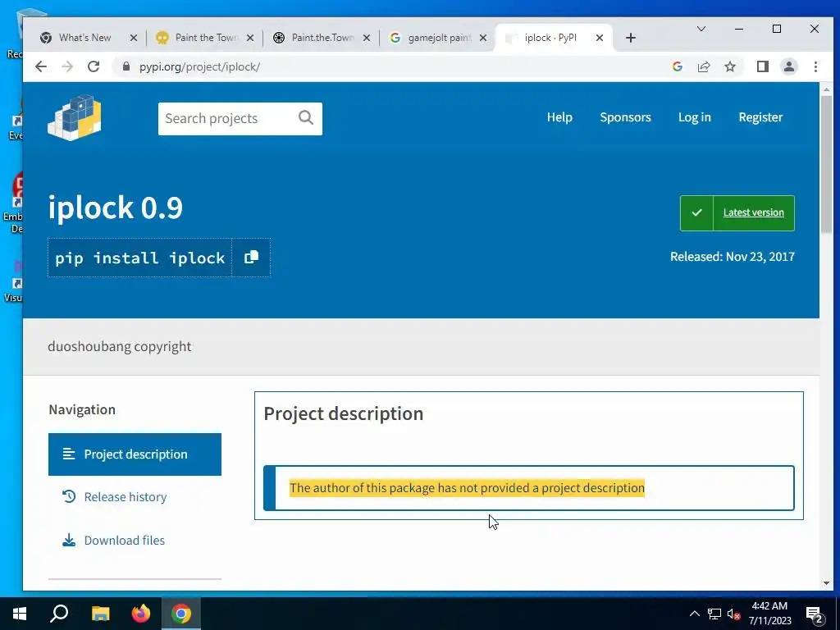Show hidden tray icons chevron

pyautogui.click(x=694, y=614)
